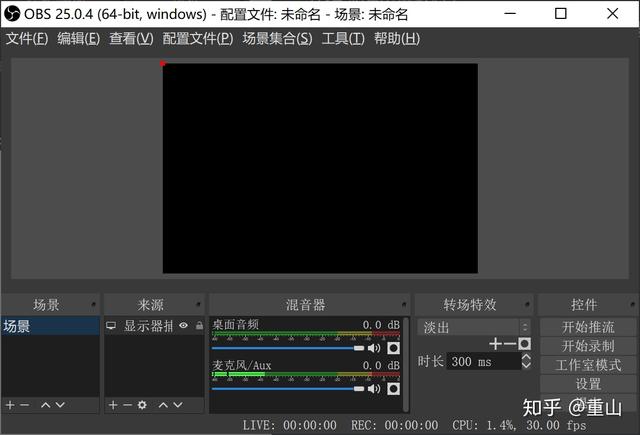640x435 pixels.
Task: Click the OBS logo in the title bar
Action: click(12, 13)
